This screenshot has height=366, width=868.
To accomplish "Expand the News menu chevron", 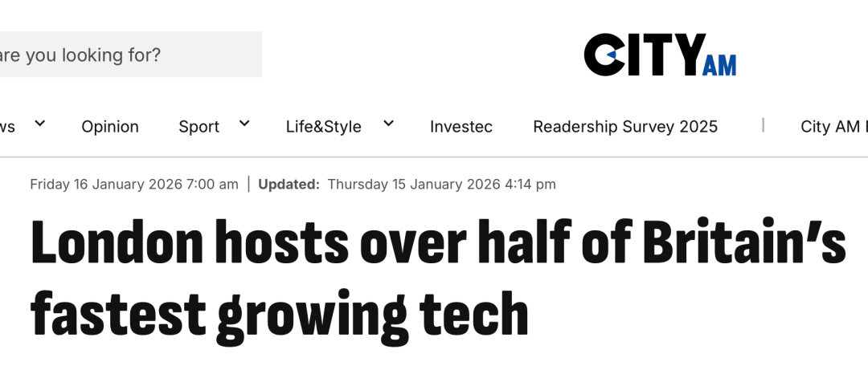I will [x=39, y=124].
